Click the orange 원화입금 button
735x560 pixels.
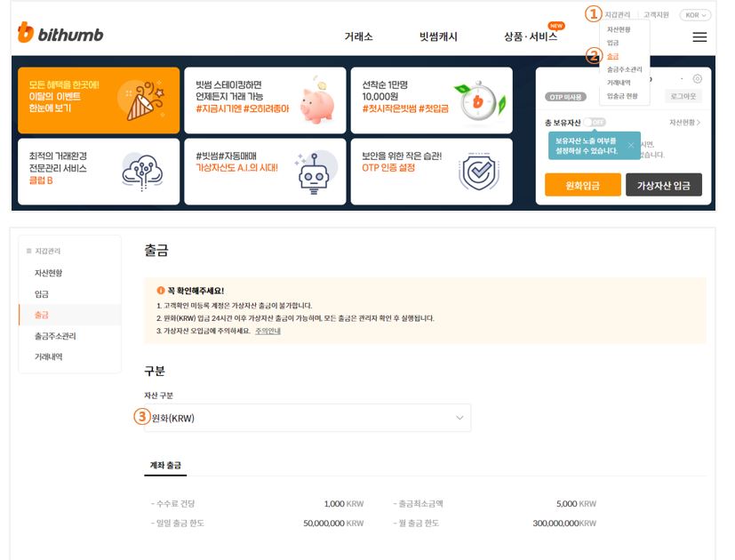click(x=583, y=185)
